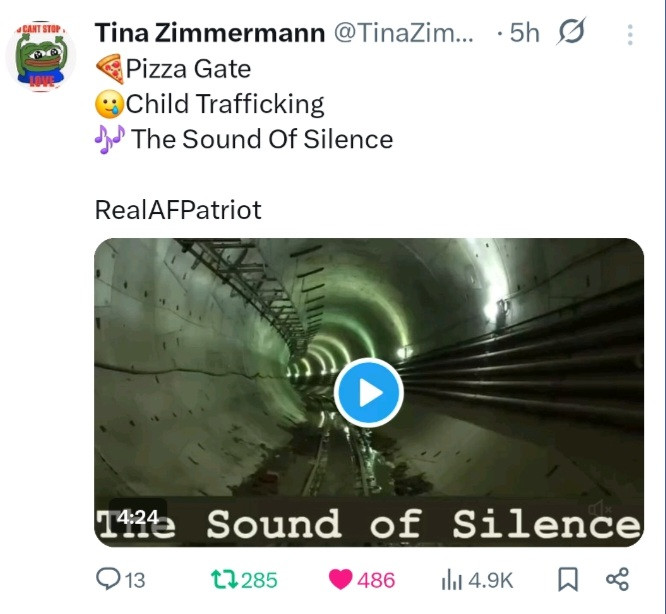Unlike the post via the pink heart
666x614 pixels.
pyautogui.click(x=341, y=579)
